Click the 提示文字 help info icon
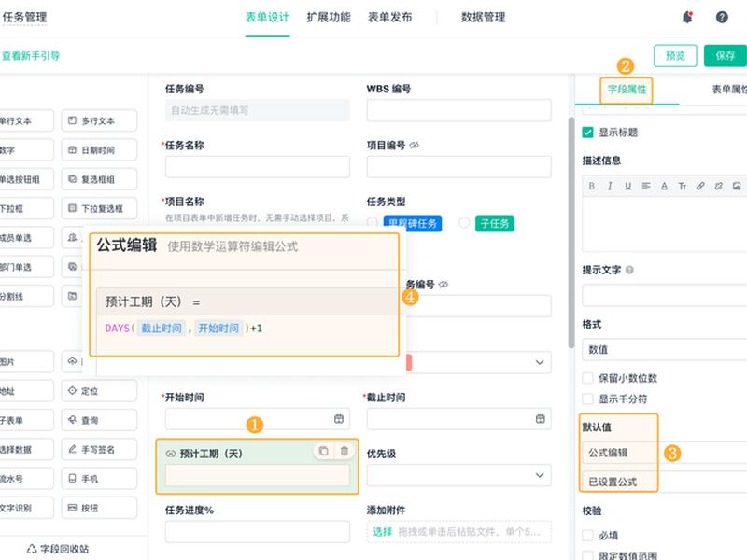This screenshot has height=560, width=747. tap(629, 270)
